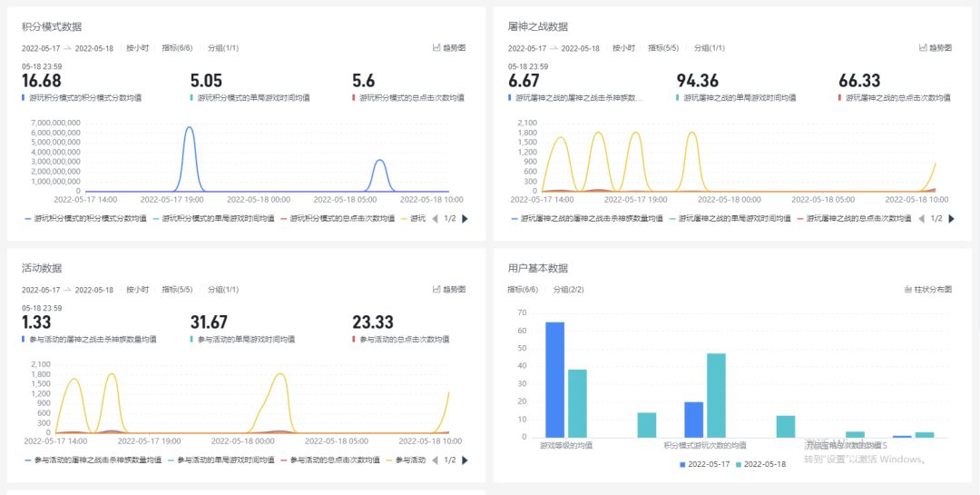Go to next legend page in 活动数据
This screenshot has width=980, height=495.
(465, 460)
